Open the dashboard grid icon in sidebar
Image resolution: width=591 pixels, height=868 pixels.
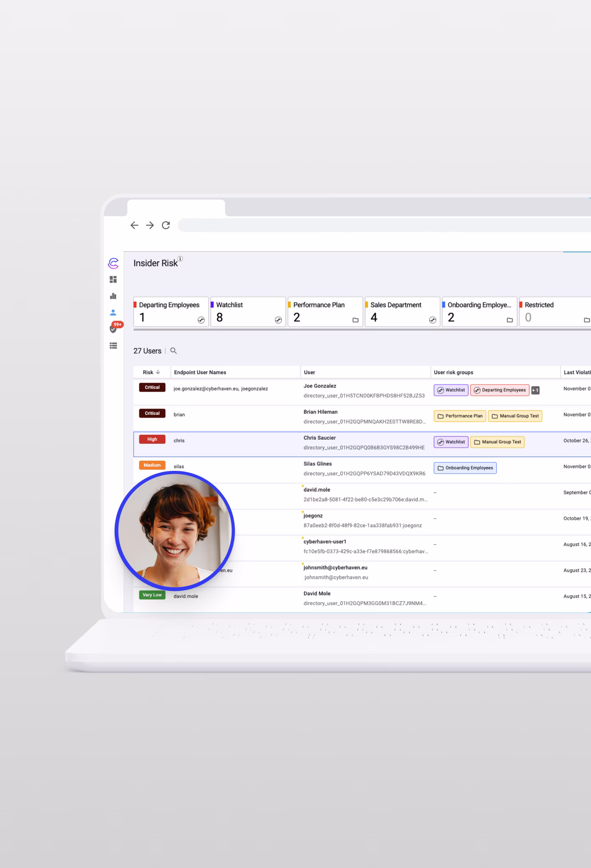pos(113,280)
